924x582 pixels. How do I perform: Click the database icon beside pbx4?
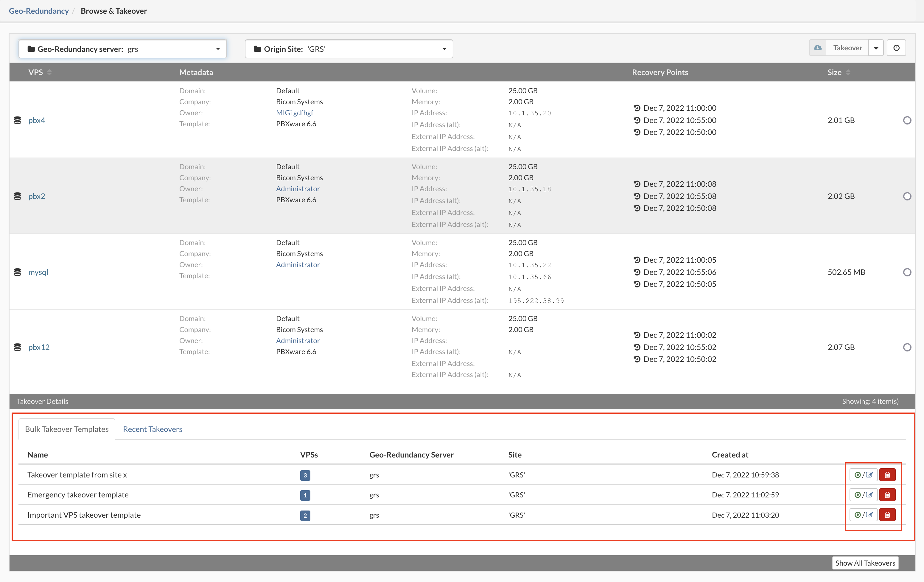click(18, 120)
